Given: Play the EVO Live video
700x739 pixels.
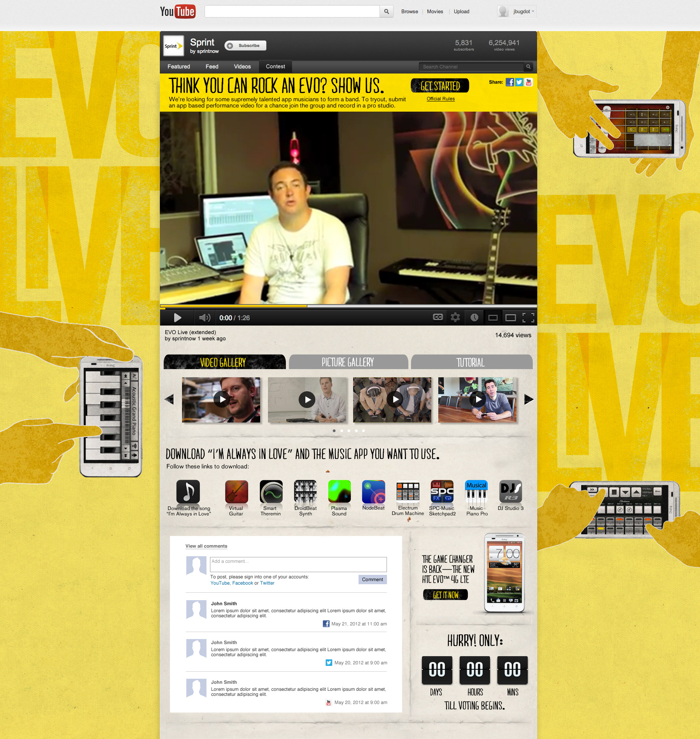Looking at the screenshot, I should click(177, 318).
